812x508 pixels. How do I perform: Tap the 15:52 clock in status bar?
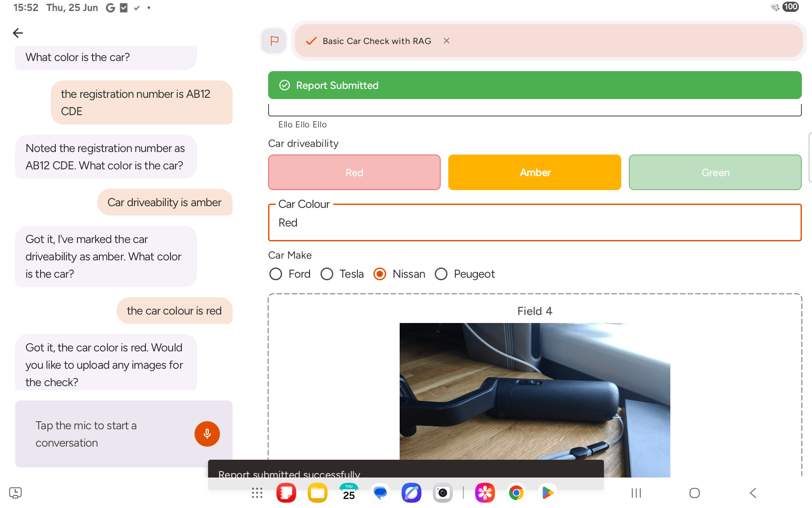tap(25, 8)
